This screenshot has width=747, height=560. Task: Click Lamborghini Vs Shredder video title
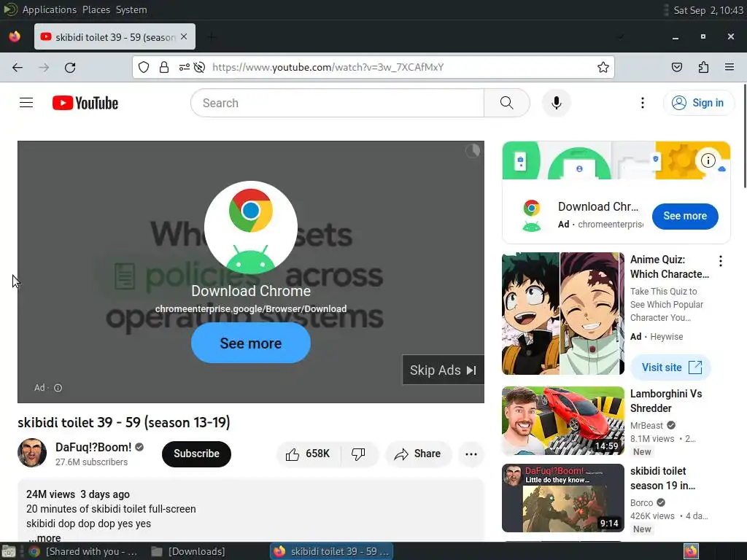click(666, 401)
